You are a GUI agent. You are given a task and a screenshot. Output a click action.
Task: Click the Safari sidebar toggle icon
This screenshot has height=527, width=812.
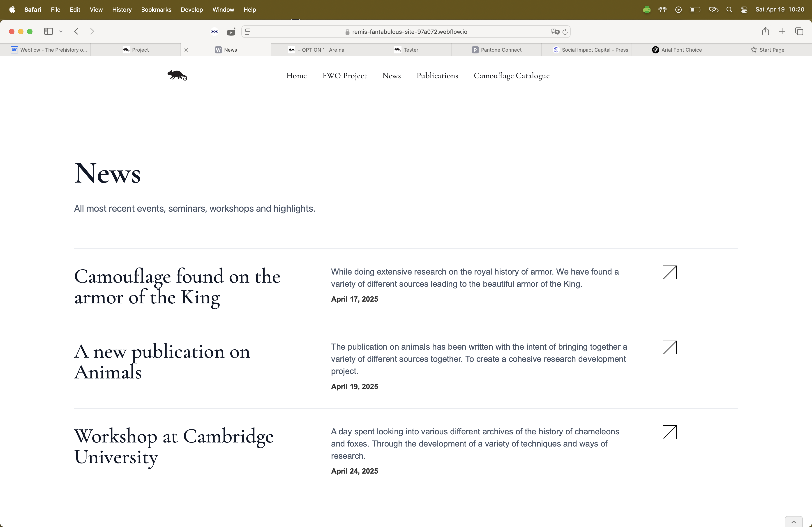pos(48,31)
